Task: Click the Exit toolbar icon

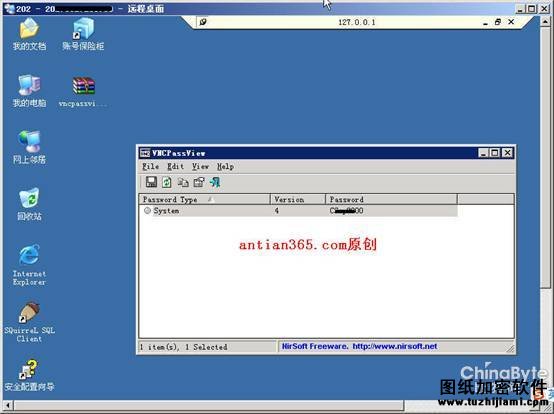Action: click(x=214, y=182)
